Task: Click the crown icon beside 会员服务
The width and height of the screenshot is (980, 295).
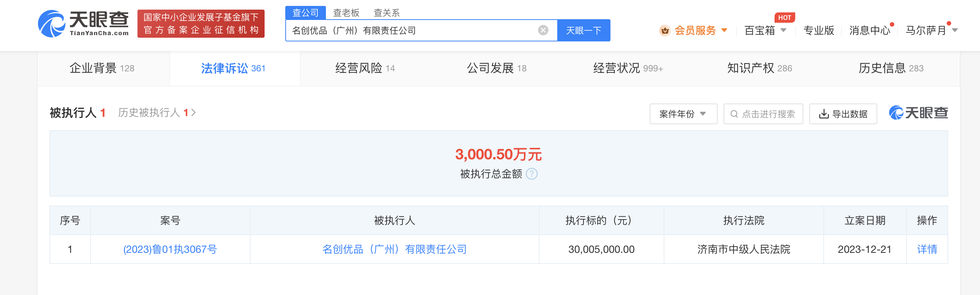Action: (665, 30)
